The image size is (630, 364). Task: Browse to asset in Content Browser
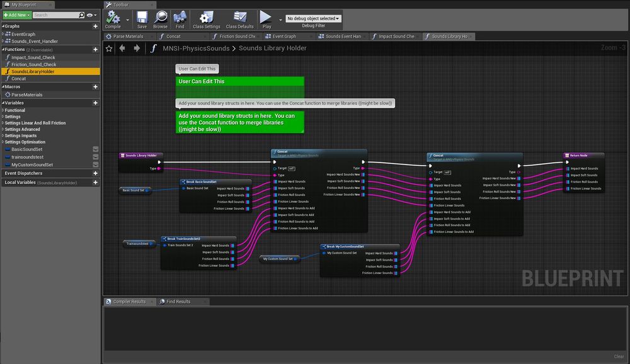161,19
